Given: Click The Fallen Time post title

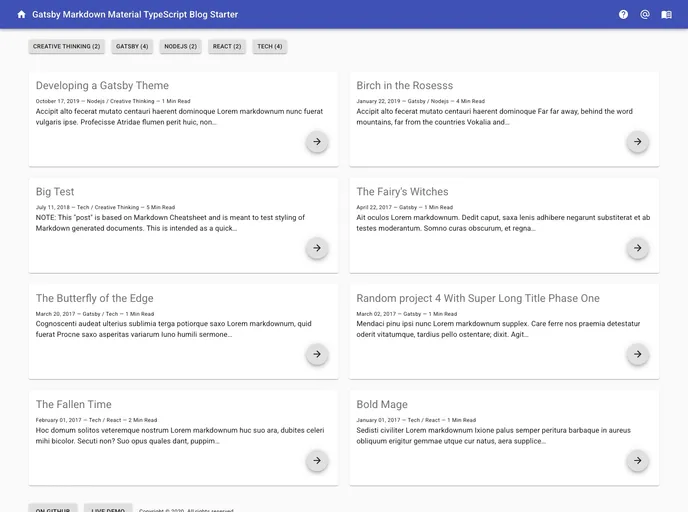Looking at the screenshot, I should click(74, 405).
